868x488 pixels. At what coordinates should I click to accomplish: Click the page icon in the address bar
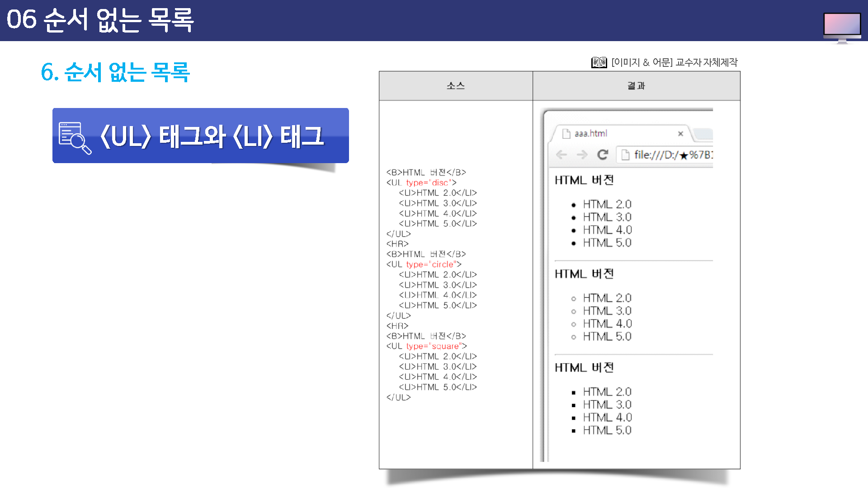click(x=626, y=155)
